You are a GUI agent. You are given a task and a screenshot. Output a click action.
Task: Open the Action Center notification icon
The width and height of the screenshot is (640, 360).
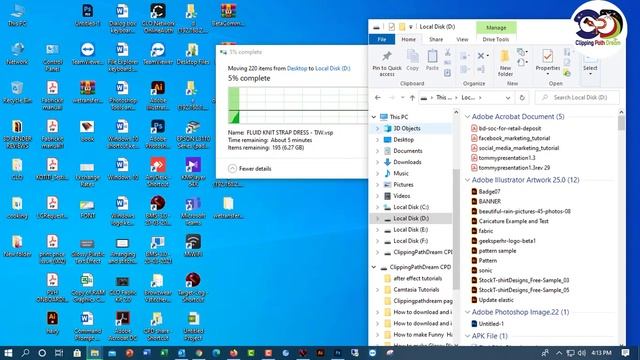pos(625,353)
